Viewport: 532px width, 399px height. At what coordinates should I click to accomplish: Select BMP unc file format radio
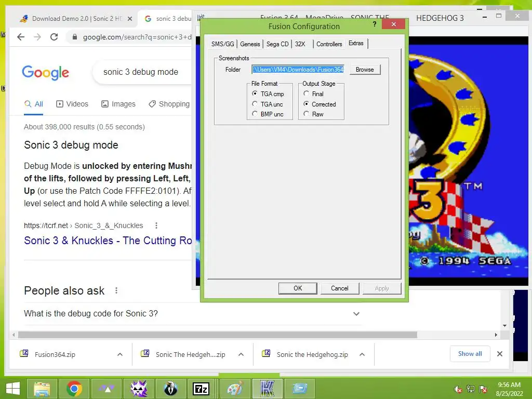click(x=255, y=114)
